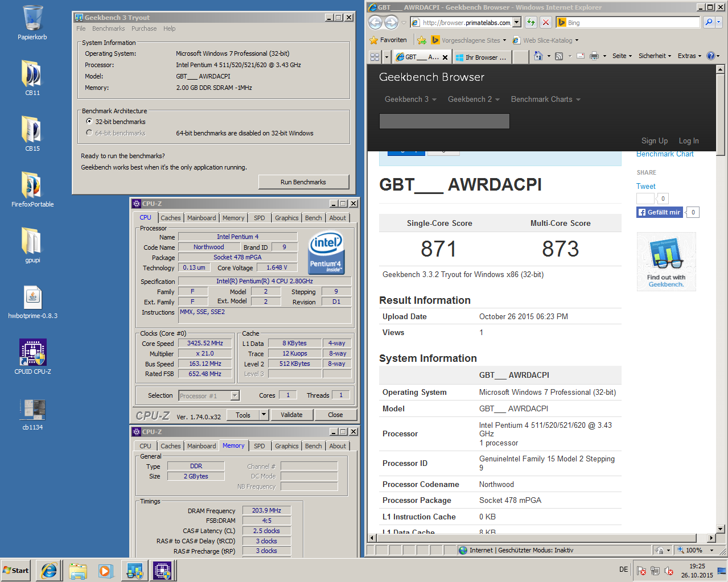Open the Extras menu dropdown

pos(689,56)
